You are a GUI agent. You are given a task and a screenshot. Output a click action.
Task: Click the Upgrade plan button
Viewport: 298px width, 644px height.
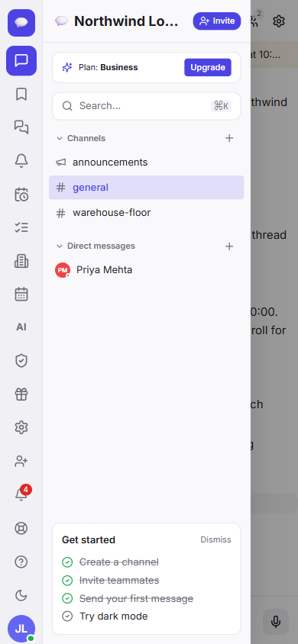click(x=208, y=67)
